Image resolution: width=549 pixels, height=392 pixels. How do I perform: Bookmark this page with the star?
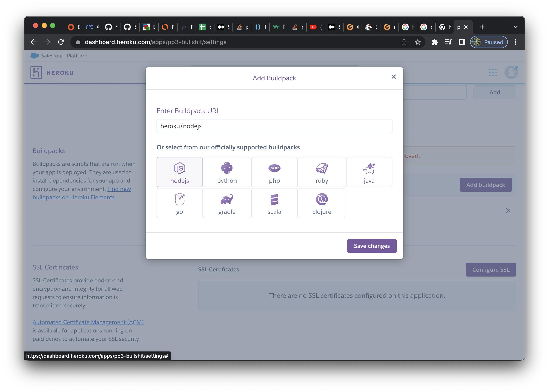(x=418, y=42)
